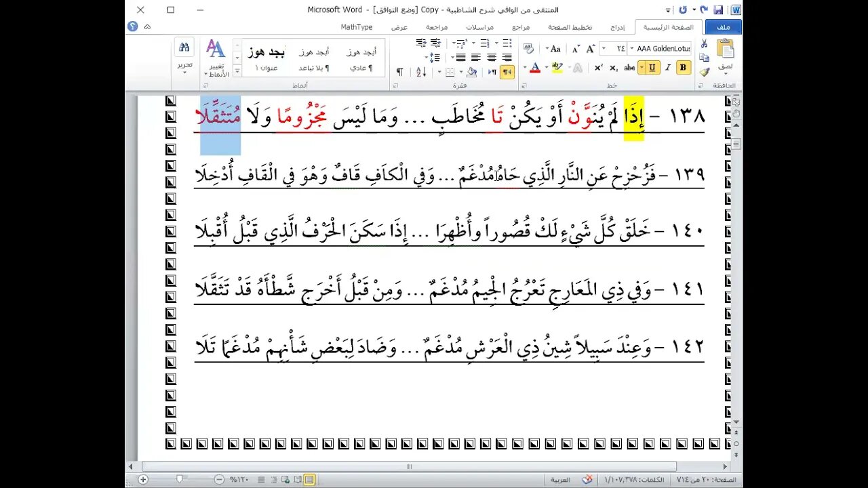Click the Decrease Indent icon
This screenshot has height=488, width=868.
tap(436, 43)
